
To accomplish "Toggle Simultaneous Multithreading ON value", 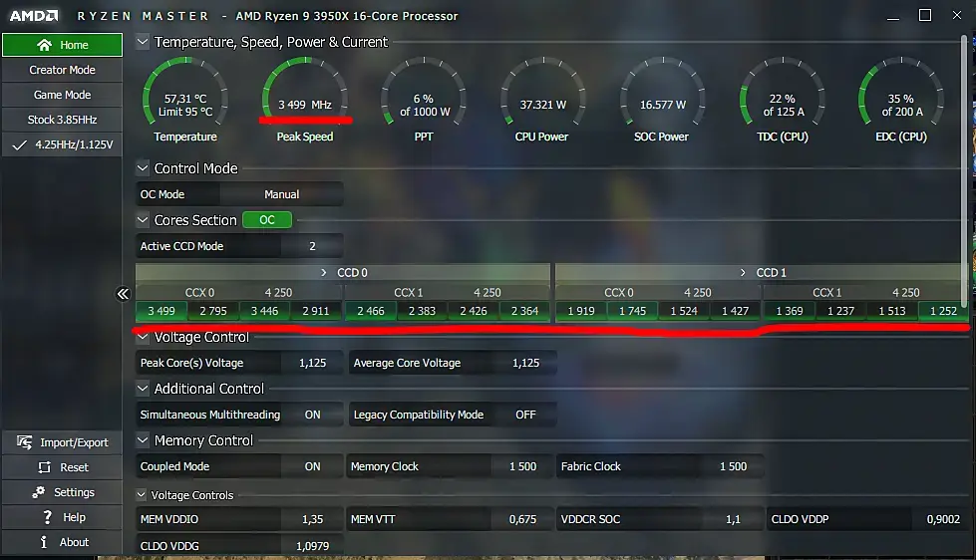I will pyautogui.click(x=312, y=415).
